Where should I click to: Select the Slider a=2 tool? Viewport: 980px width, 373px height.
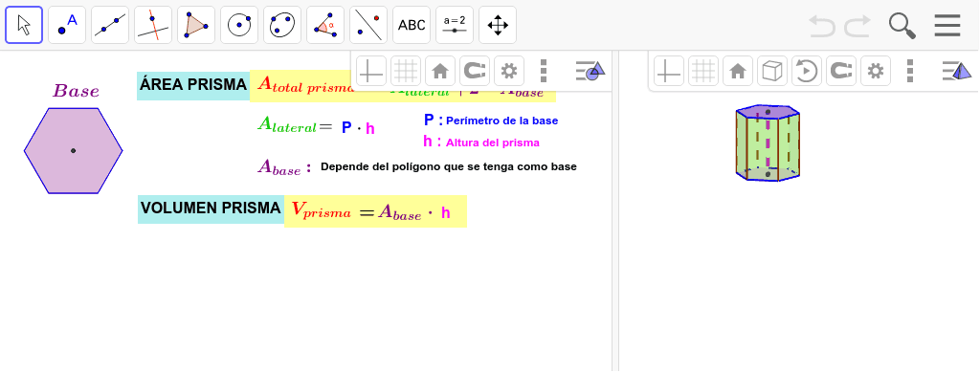tap(455, 25)
